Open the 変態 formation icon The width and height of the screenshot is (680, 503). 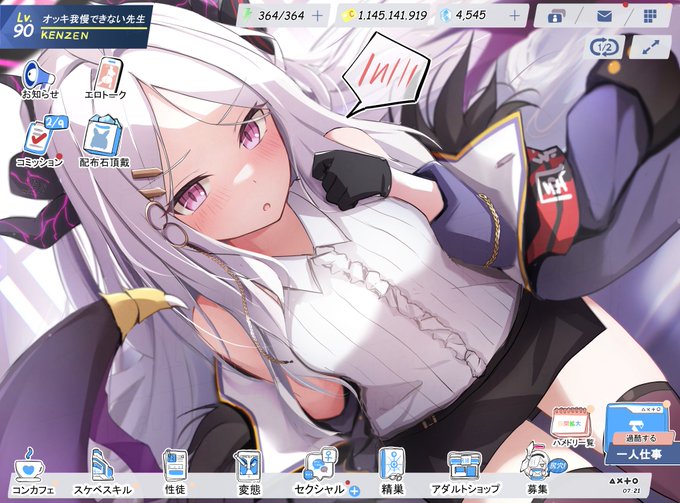[249, 472]
